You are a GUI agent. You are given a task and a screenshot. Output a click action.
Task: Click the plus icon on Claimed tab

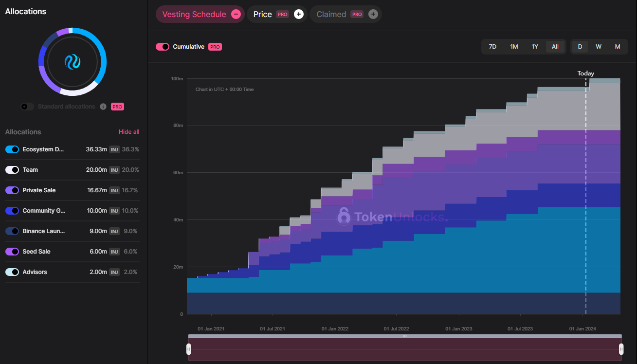(x=373, y=14)
